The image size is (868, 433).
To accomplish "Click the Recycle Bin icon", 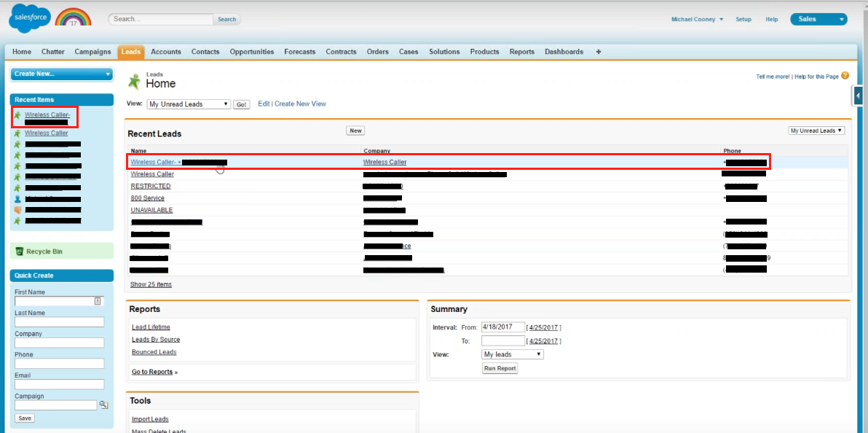I will point(20,251).
